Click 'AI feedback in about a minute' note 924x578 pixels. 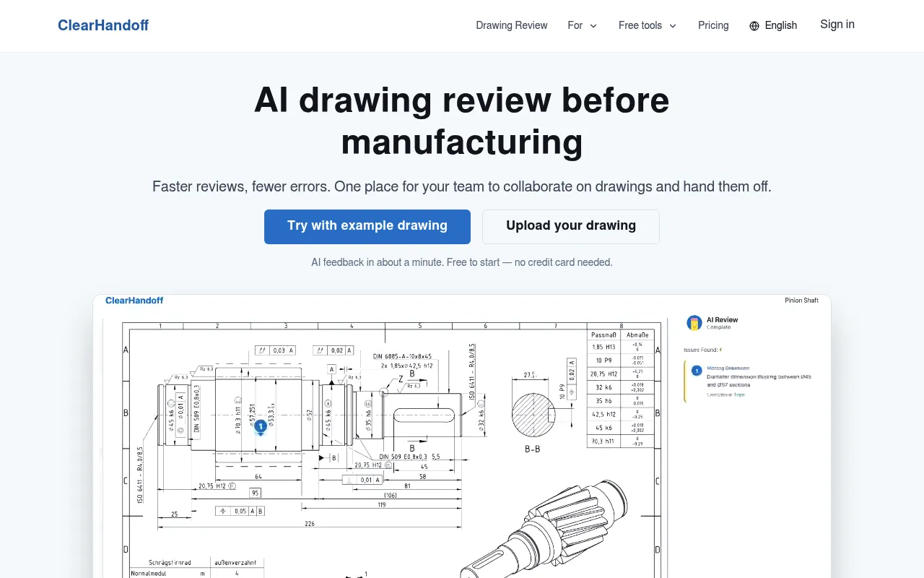click(x=462, y=262)
